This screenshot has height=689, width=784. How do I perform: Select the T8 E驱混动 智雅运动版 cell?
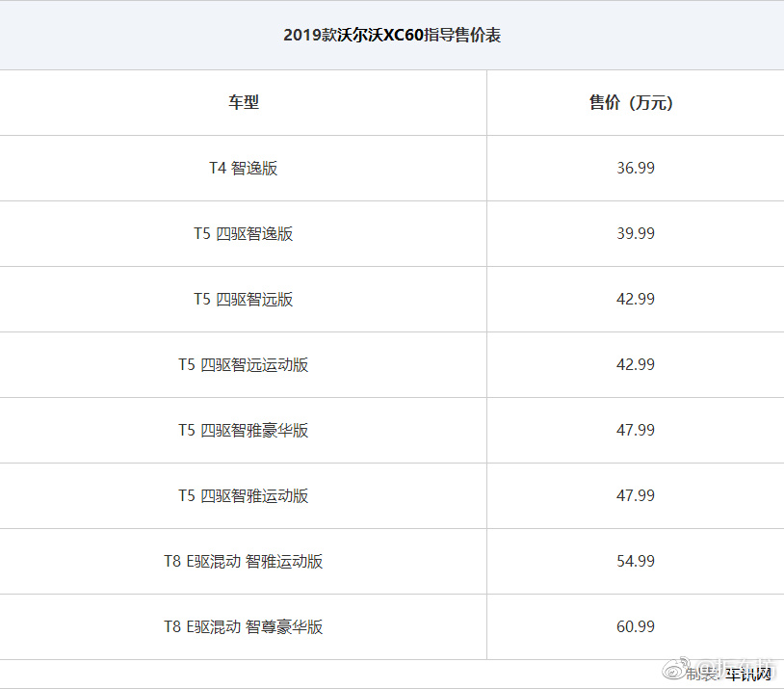click(x=243, y=562)
